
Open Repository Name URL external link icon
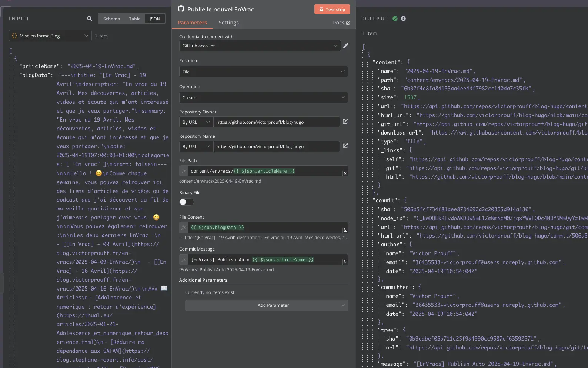click(x=345, y=146)
